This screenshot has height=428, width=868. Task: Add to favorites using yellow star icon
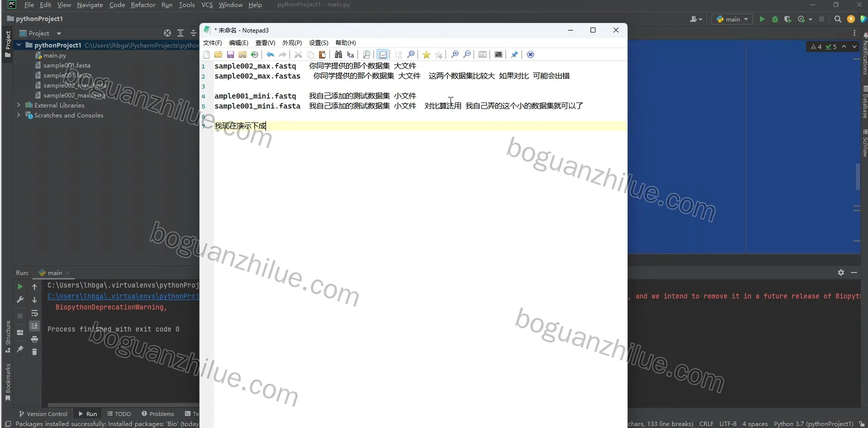426,54
